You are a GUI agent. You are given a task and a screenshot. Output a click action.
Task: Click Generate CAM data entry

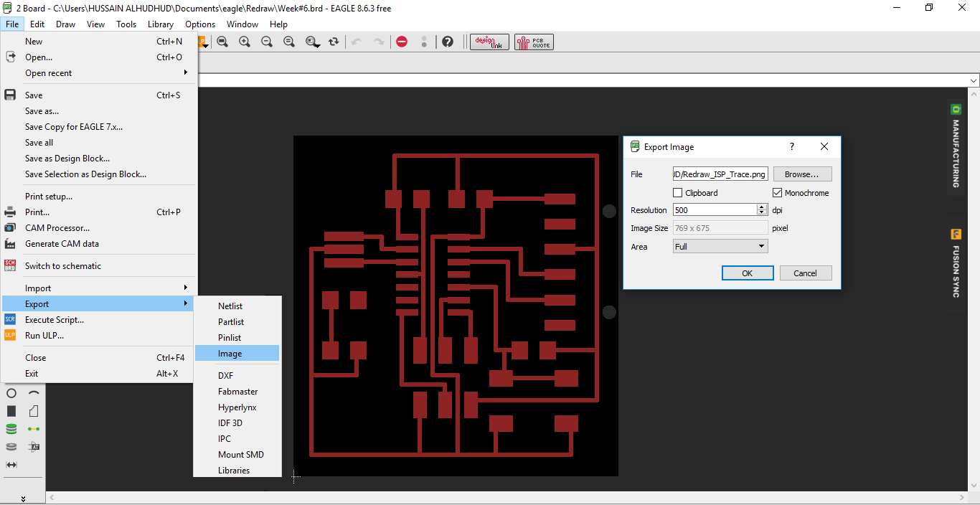coord(99,244)
